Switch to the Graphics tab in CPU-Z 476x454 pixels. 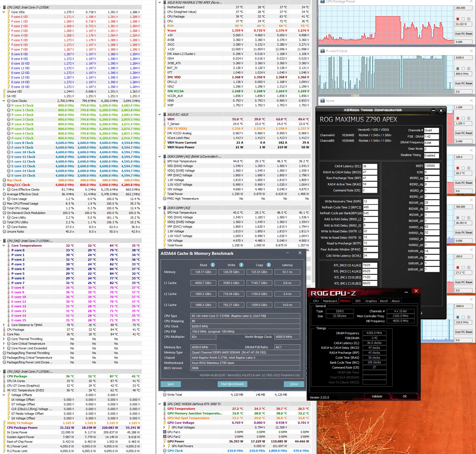tap(371, 301)
